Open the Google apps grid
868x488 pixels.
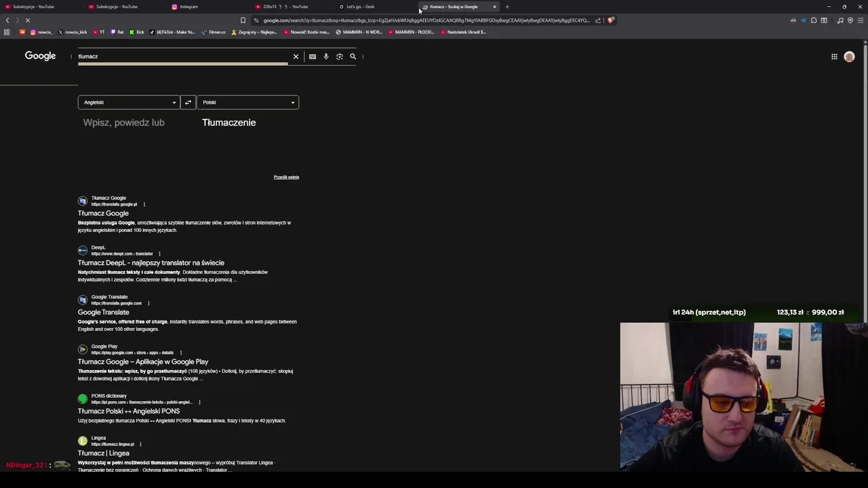coord(834,57)
